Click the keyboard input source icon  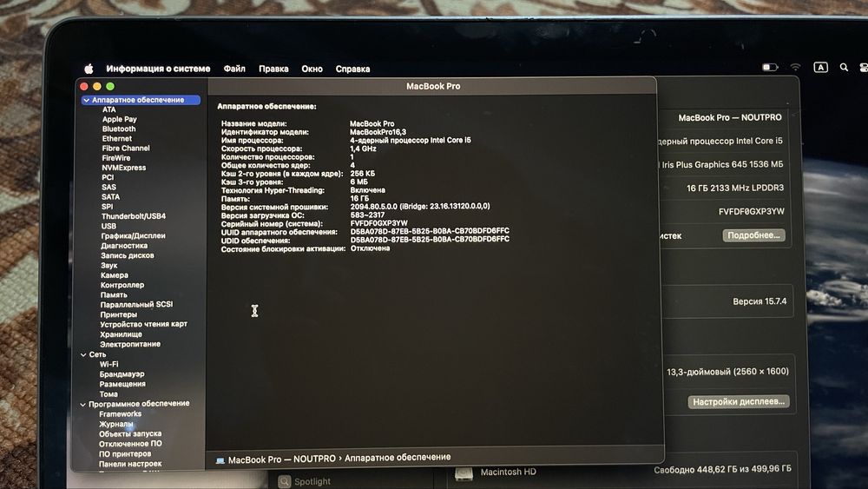[x=820, y=67]
